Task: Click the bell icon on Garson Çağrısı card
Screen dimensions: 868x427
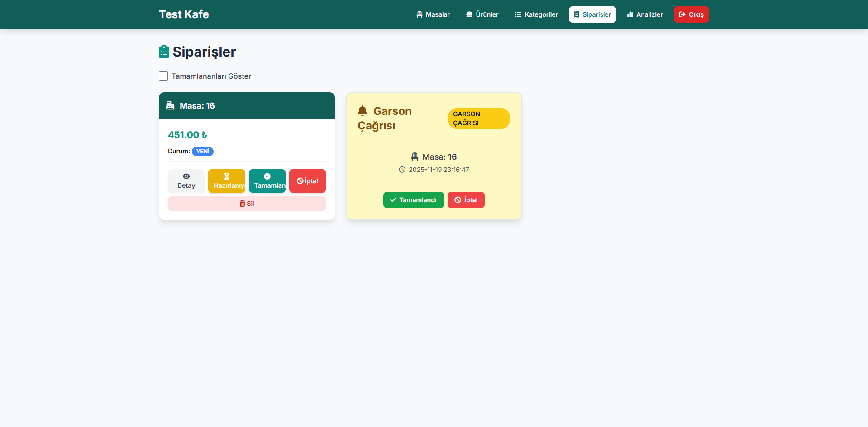Action: (362, 111)
